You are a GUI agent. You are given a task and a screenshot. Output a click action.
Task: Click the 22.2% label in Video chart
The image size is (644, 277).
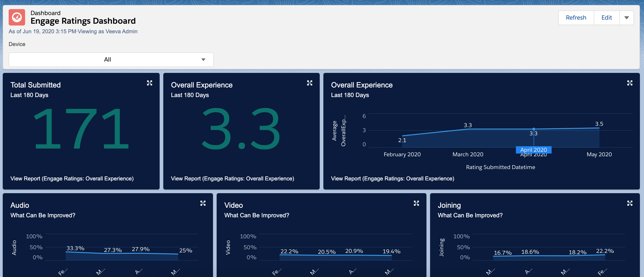click(289, 251)
